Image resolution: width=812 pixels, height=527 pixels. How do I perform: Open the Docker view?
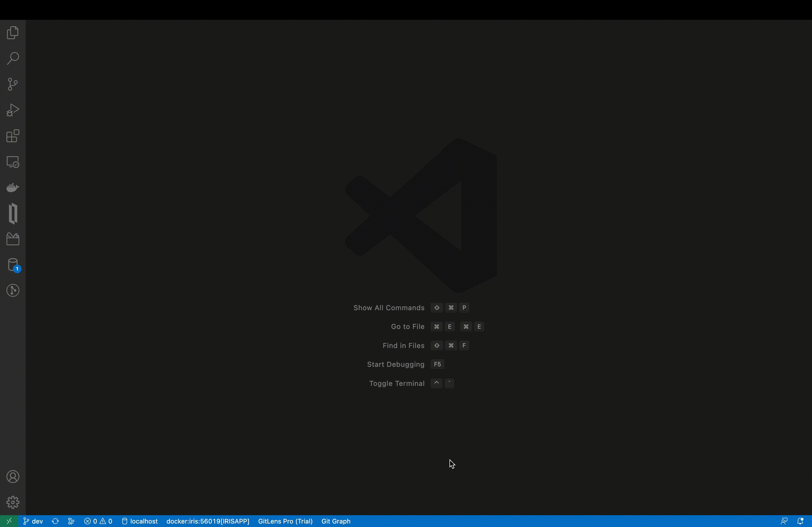13,188
